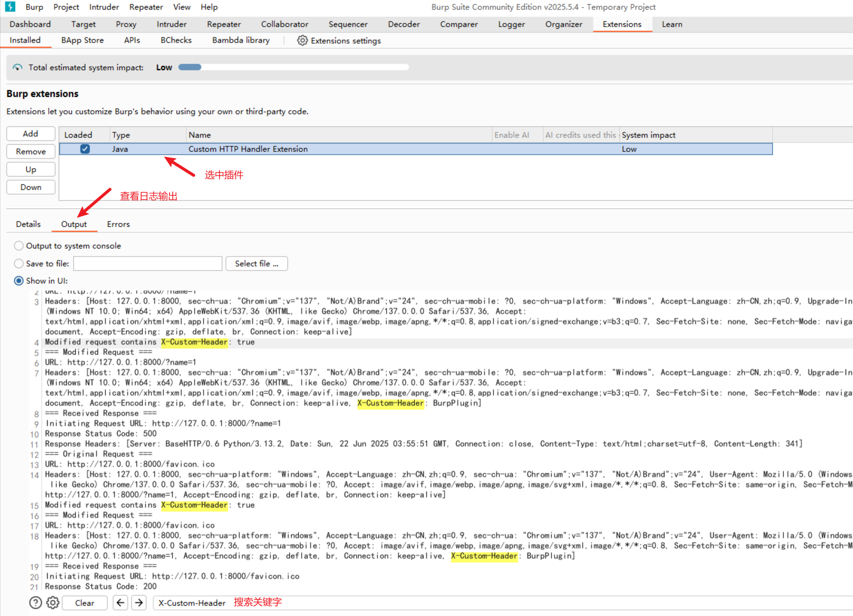Screen dimensions: 853x616
Task: Open the Intruder menu in menu bar
Action: [x=104, y=7]
